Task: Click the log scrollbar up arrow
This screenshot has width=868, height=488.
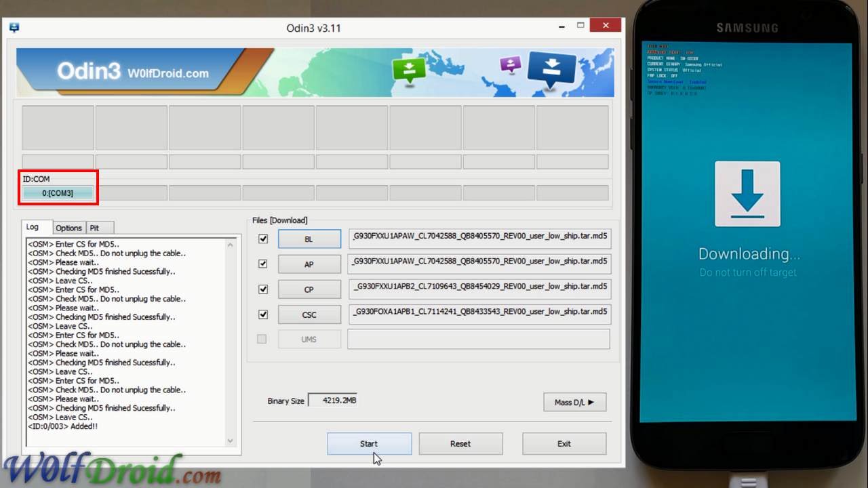Action: 231,244
